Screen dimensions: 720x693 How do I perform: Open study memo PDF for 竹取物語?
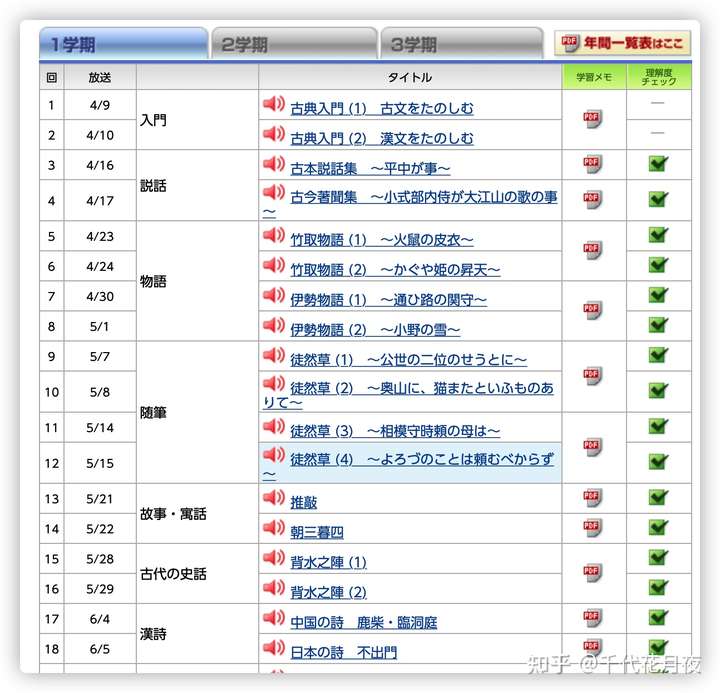592,251
